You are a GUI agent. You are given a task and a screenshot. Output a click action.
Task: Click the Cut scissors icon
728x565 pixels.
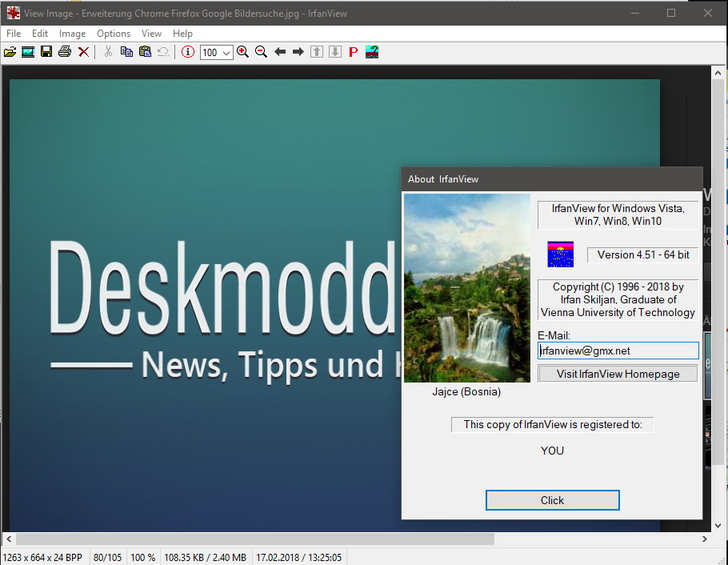click(108, 51)
